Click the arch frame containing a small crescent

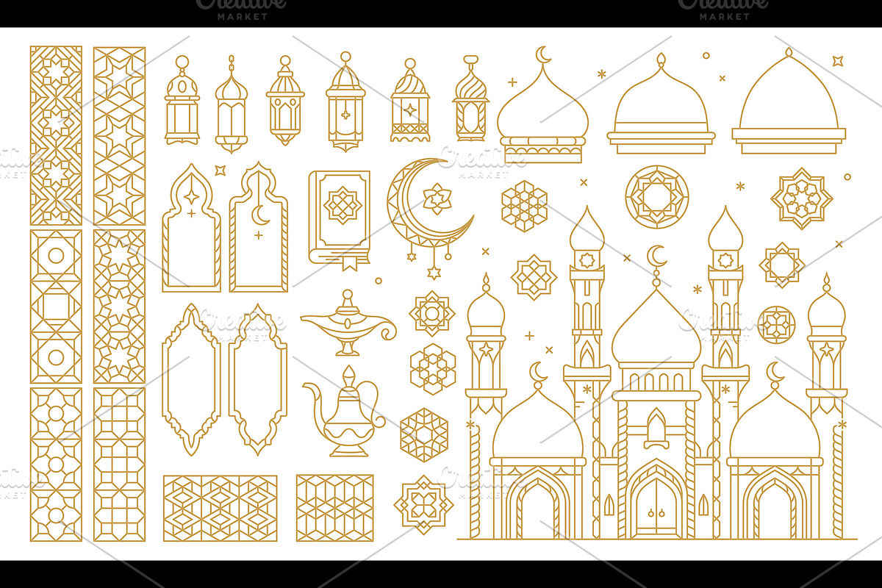pyautogui.click(x=258, y=227)
